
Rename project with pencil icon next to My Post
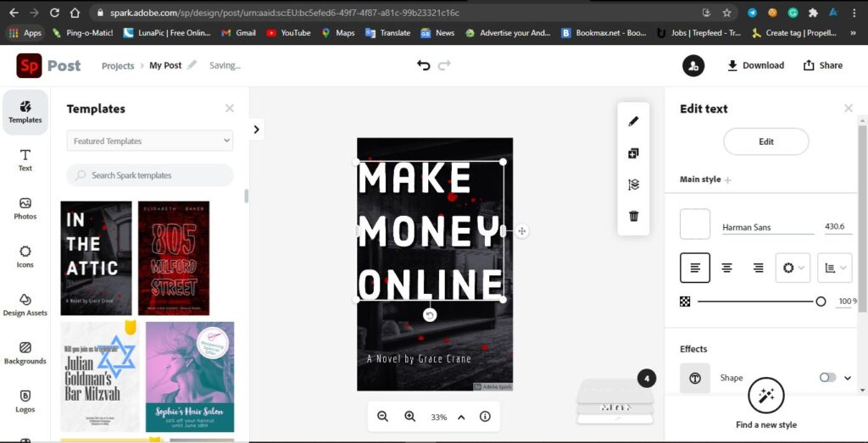pos(192,65)
